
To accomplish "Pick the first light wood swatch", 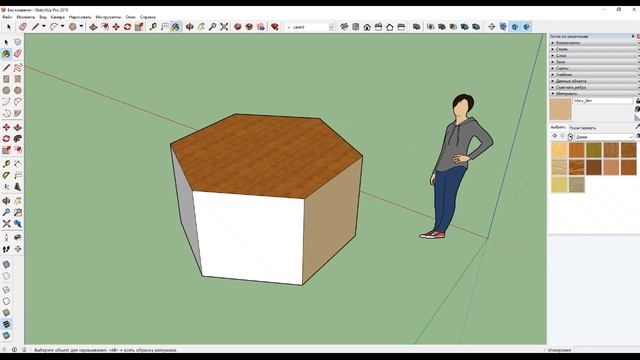I will [x=559, y=150].
